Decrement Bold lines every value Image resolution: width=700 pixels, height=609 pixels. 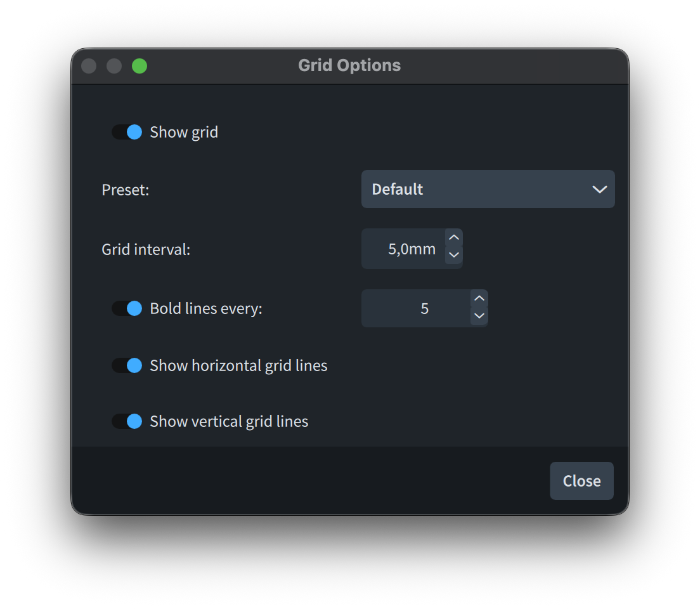[479, 315]
